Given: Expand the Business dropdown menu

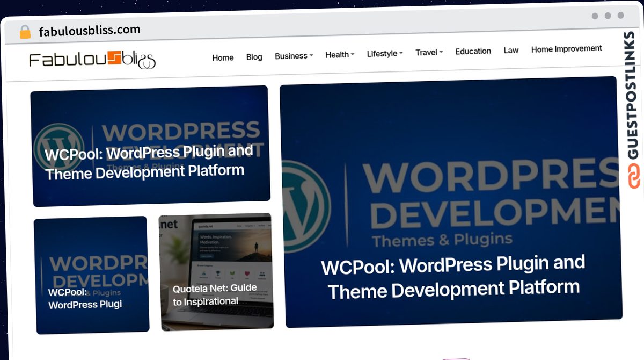Looking at the screenshot, I should coord(294,56).
